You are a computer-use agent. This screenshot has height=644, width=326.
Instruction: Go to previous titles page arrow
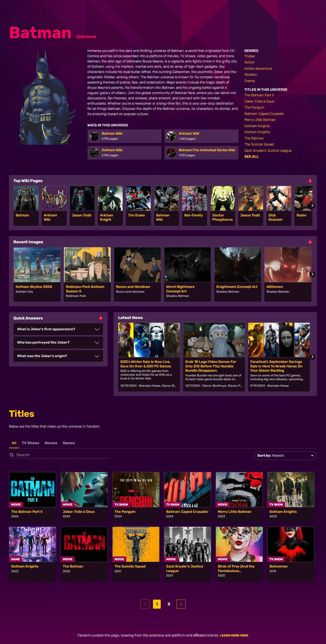point(145,604)
